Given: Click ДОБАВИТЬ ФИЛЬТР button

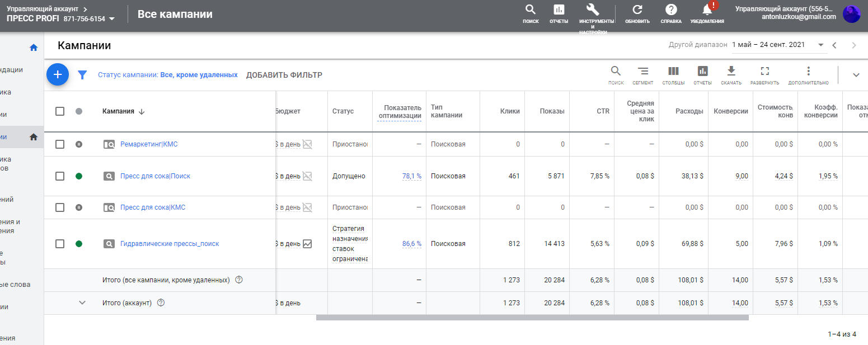Looking at the screenshot, I should coord(284,75).
